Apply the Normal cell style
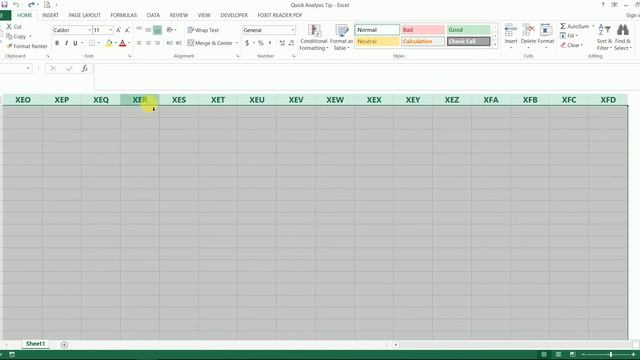The width and height of the screenshot is (640, 360). click(x=377, y=30)
